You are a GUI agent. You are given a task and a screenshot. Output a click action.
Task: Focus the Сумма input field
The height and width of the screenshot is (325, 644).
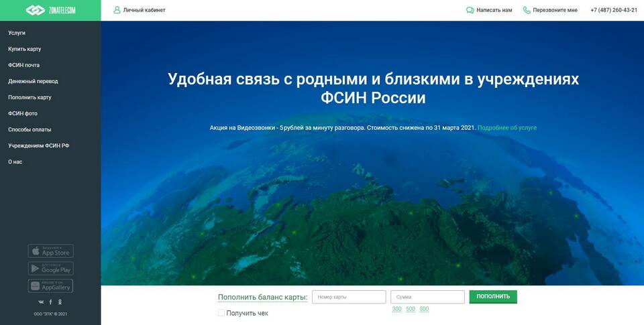427,297
